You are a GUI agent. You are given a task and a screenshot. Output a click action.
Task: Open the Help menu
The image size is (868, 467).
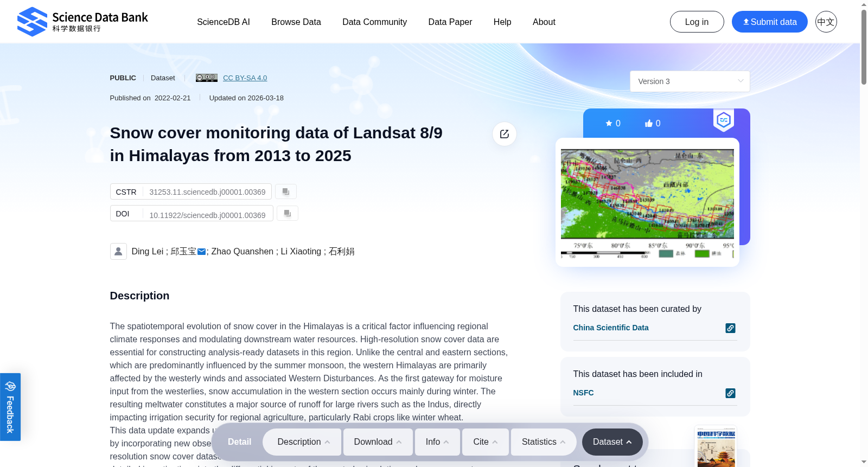click(x=502, y=22)
